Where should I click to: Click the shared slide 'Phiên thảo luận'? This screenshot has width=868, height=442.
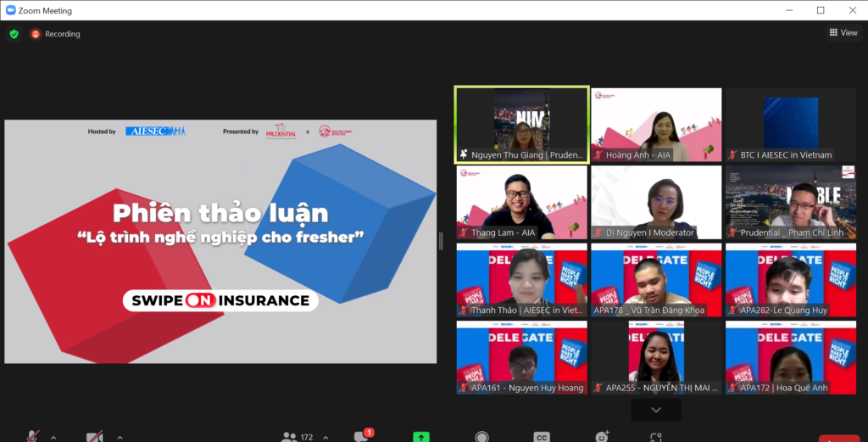tap(220, 242)
